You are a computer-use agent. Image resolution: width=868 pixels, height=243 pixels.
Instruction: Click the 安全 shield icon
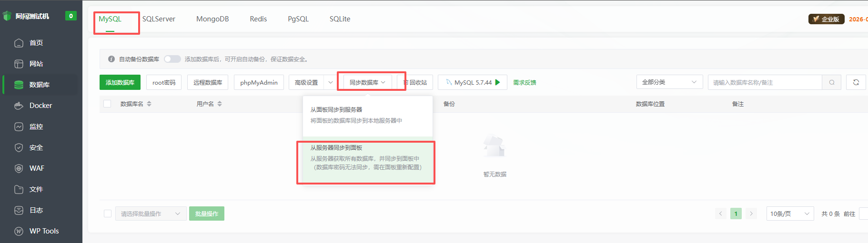pos(19,147)
